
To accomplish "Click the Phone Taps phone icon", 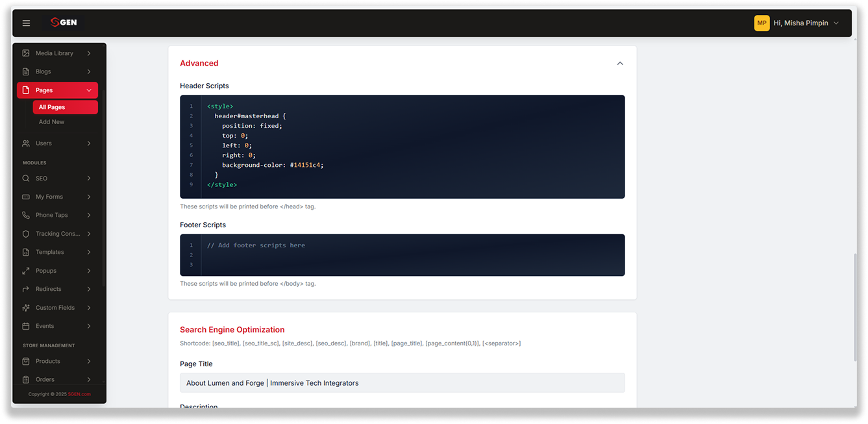I will click(26, 215).
